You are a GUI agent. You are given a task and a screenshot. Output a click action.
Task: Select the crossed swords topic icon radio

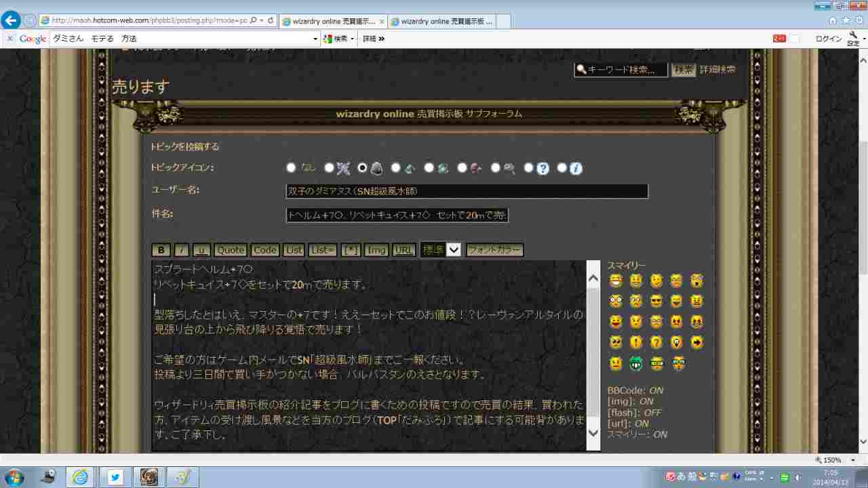click(329, 167)
